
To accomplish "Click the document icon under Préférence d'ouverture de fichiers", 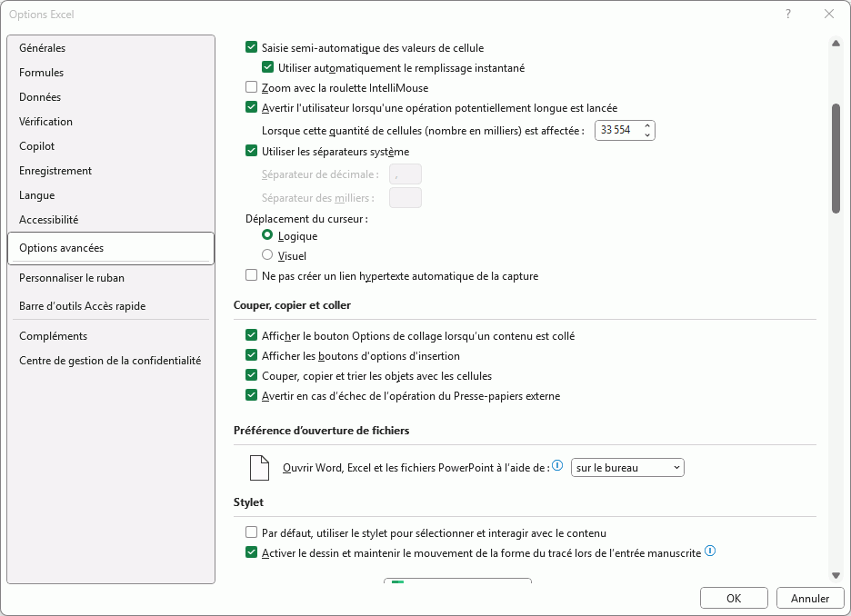I will tap(260, 468).
